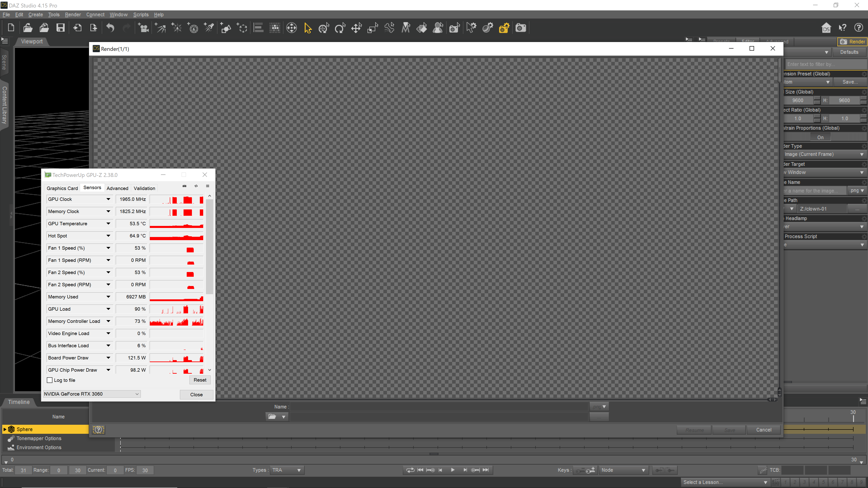Expand the Sphere item in timeline
868x488 pixels.
pyautogui.click(x=5, y=429)
